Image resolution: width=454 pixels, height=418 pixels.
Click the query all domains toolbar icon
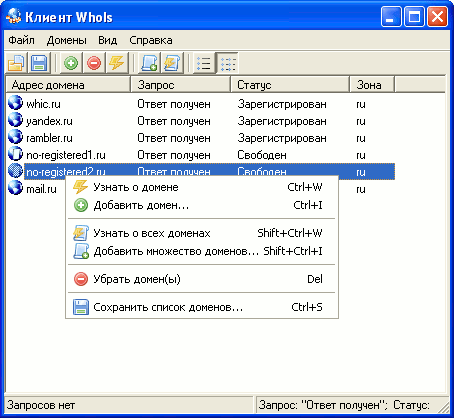click(x=172, y=63)
